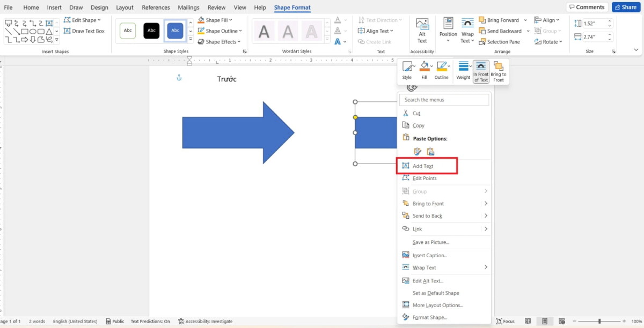Screen dimensions: 644x328
Task: Expand the shape styles gallery arrow
Action: [x=191, y=39]
